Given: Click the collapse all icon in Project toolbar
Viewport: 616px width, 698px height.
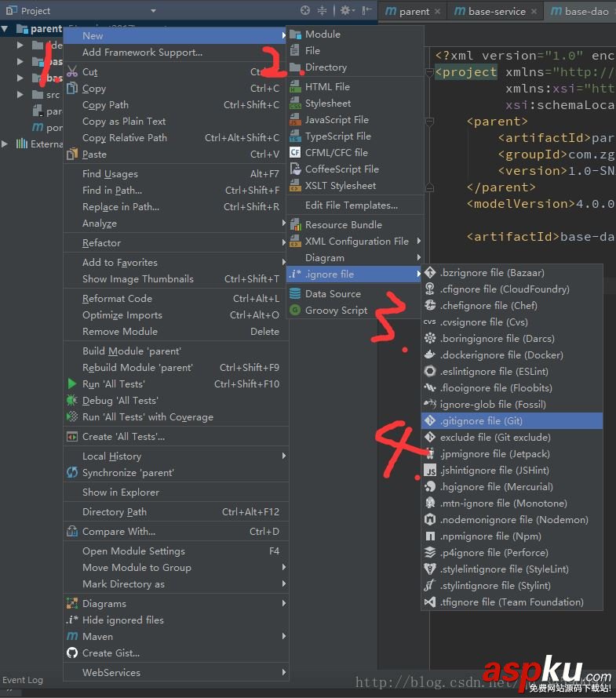Looking at the screenshot, I should pyautogui.click(x=322, y=10).
